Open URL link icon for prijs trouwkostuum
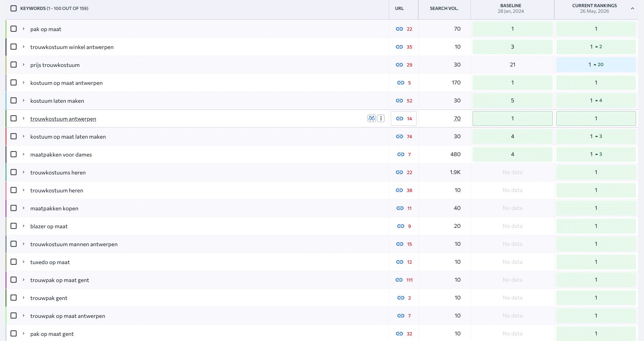This screenshot has width=644, height=341. [399, 65]
